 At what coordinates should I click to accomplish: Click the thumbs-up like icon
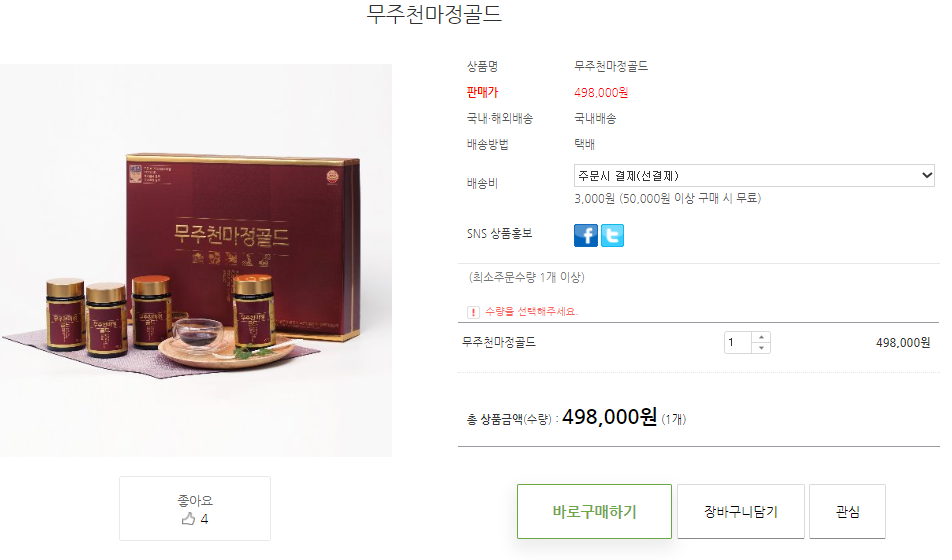(188, 519)
